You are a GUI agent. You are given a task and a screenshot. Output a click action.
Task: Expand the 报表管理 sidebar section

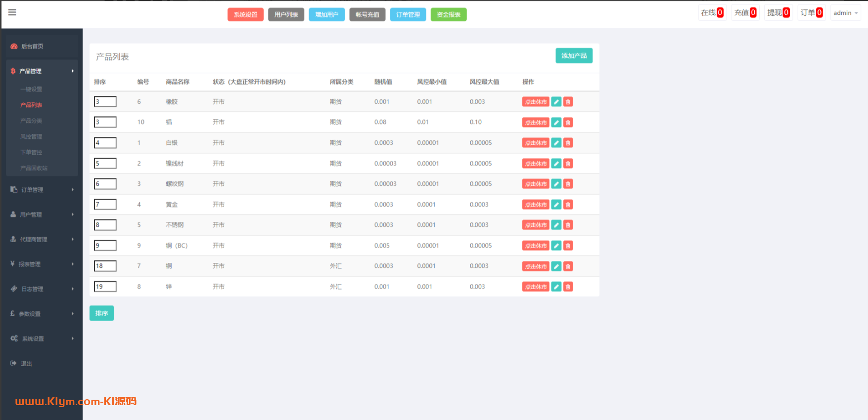click(x=42, y=264)
